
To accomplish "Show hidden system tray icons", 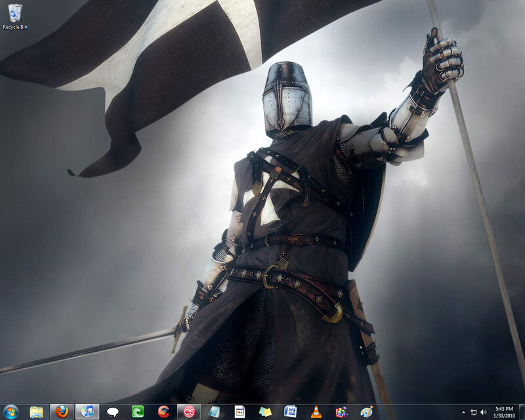I will [x=464, y=412].
